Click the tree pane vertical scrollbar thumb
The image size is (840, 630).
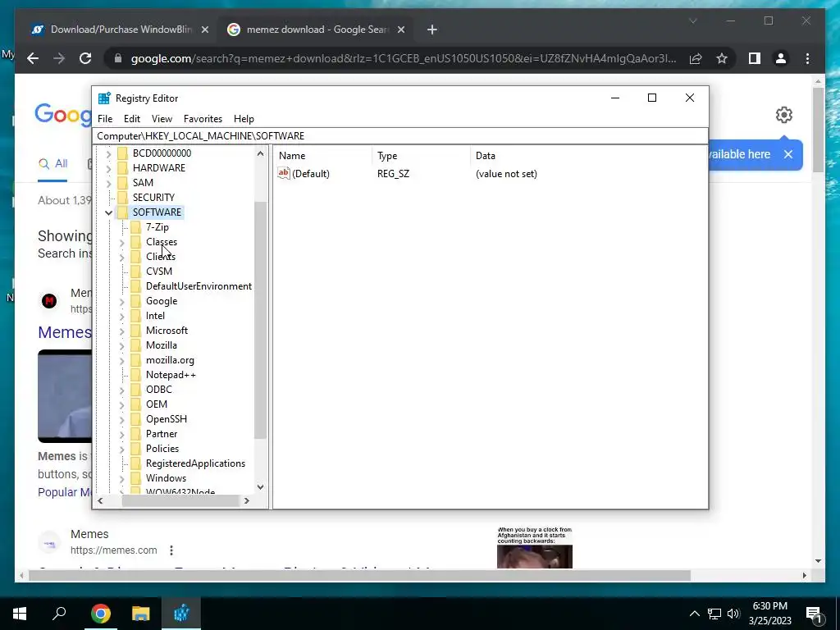[x=260, y=321]
